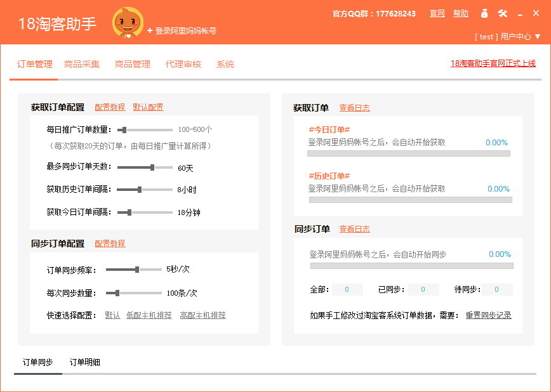Switch to the 商品采集 tab
Viewport: 551px width, 392px height.
pyautogui.click(x=82, y=64)
